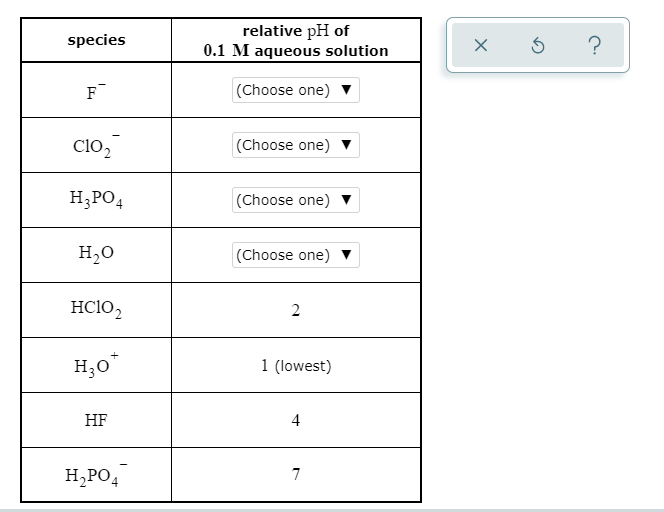Select the HF species cell
This screenshot has height=512, width=664.
[x=96, y=420]
